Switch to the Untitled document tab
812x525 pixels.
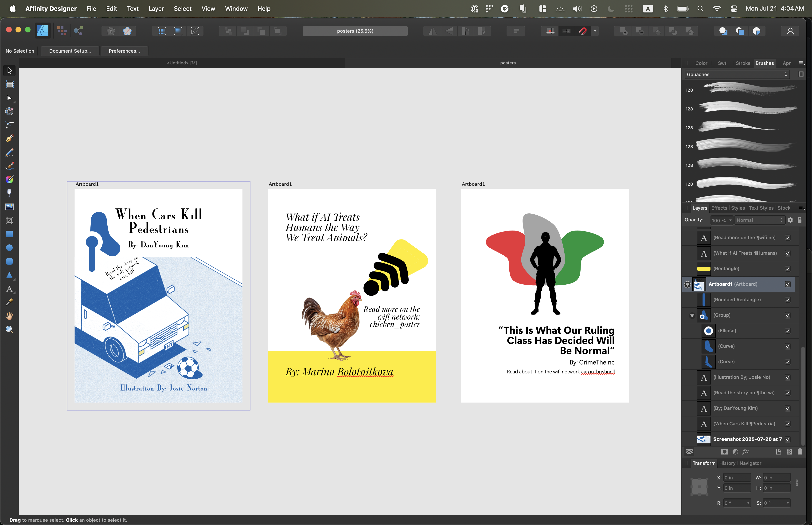pos(182,63)
